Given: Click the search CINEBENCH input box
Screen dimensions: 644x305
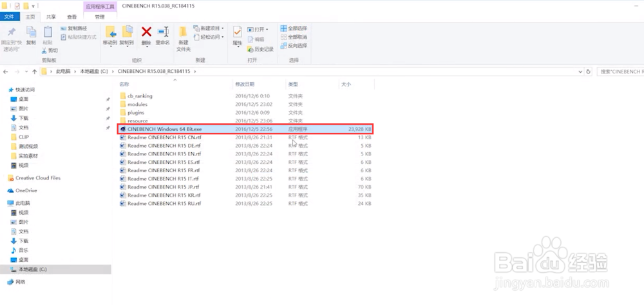Looking at the screenshot, I should [620, 72].
